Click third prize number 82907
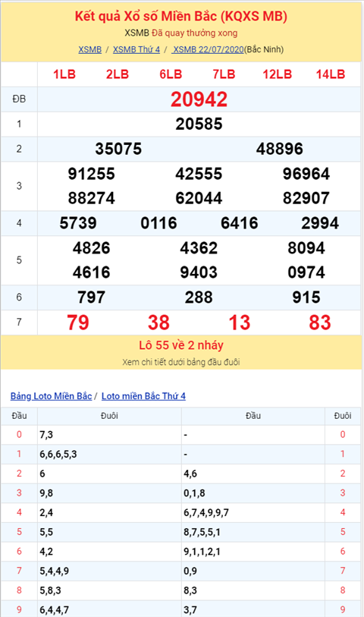This screenshot has height=617, width=364. (x=306, y=198)
